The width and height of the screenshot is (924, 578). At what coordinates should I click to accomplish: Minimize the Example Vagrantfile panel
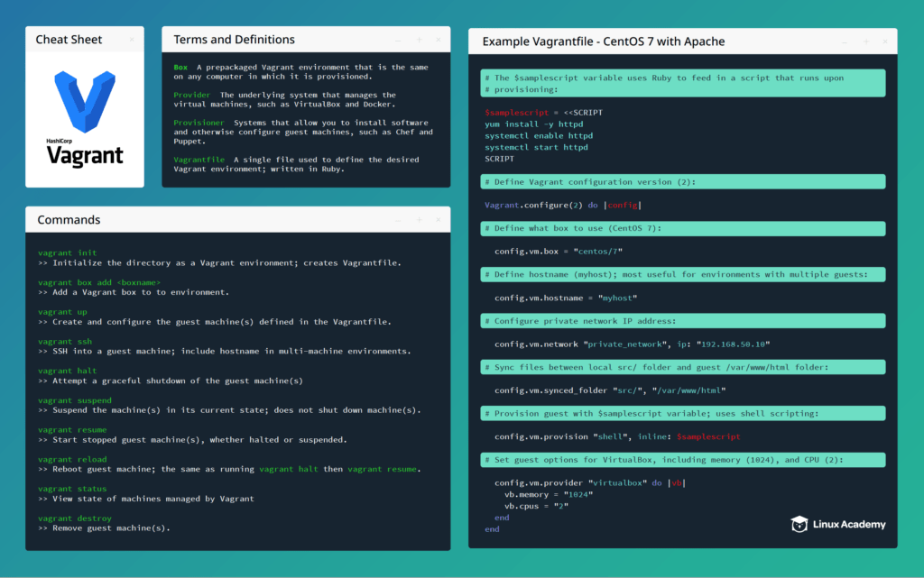point(845,41)
